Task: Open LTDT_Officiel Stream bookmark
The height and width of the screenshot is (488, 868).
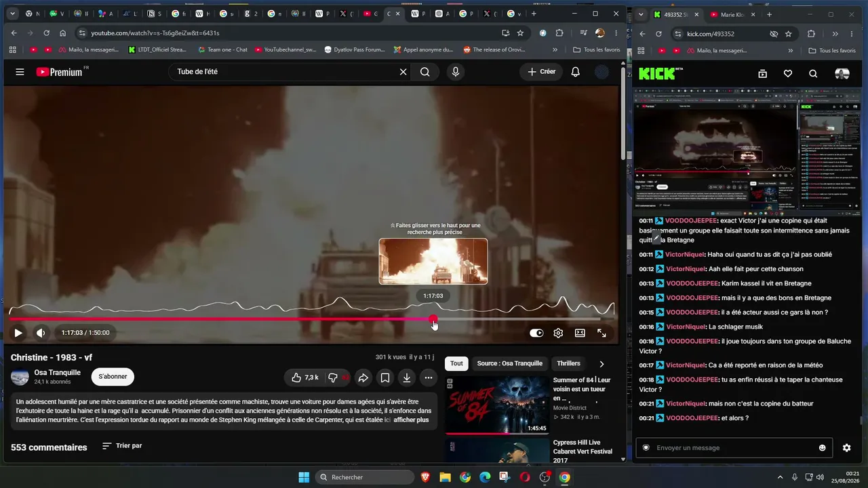Action: (x=156, y=49)
